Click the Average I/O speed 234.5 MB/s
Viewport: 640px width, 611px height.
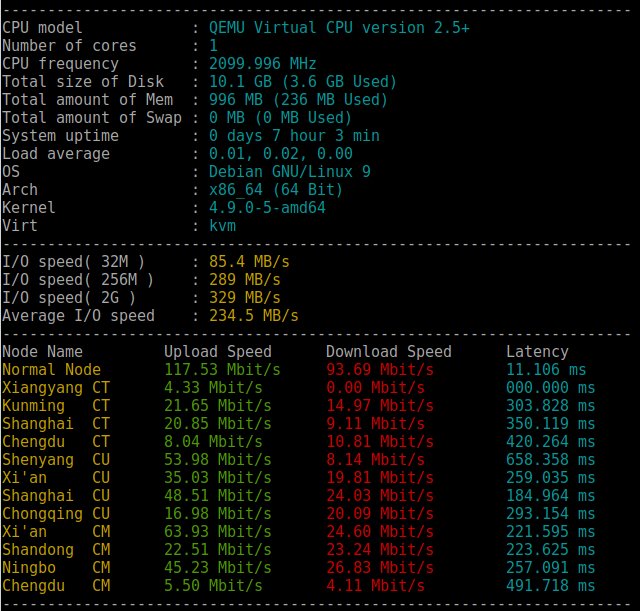tap(253, 315)
